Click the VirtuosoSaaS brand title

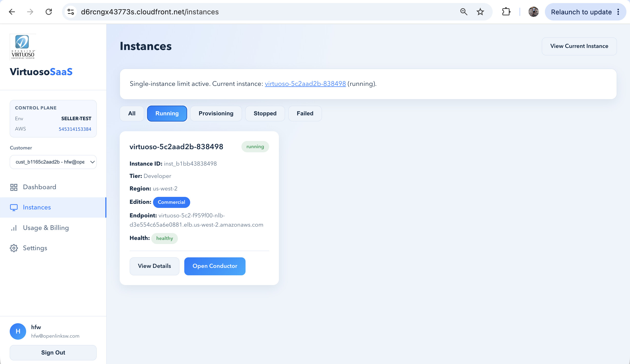click(x=41, y=72)
